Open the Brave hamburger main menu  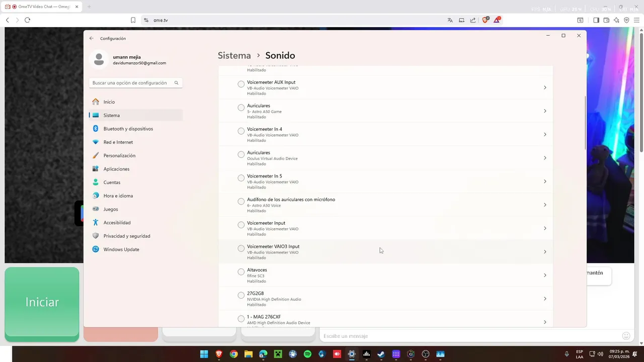636,20
